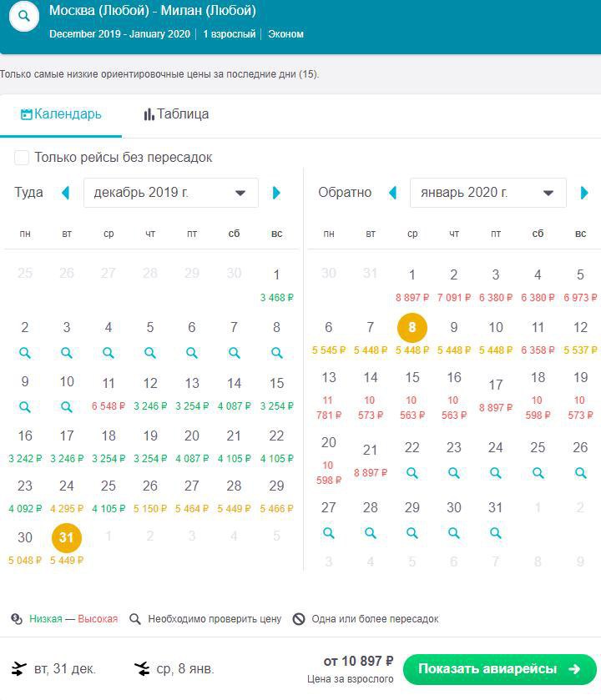Switch to the Таблица tab
601x700 pixels.
pyautogui.click(x=176, y=114)
